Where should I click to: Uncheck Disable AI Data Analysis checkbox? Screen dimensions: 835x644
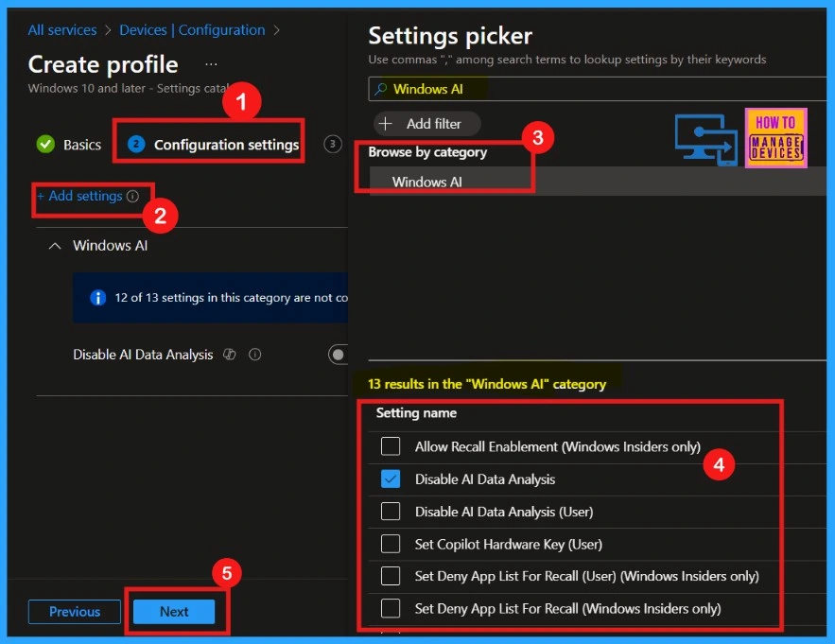point(391,479)
